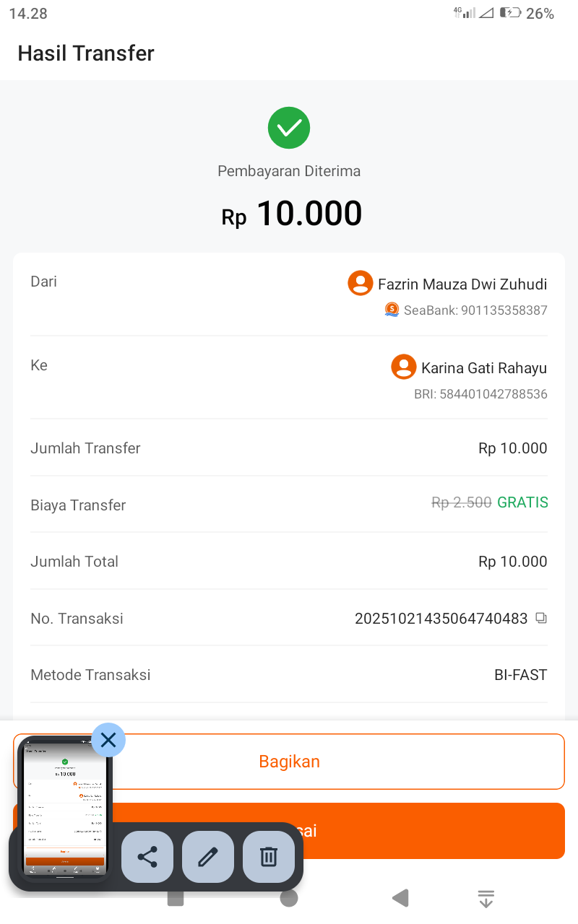Screen dimensions: 578x924
Task: Copy the transaction number with the copy icon
Action: [541, 618]
